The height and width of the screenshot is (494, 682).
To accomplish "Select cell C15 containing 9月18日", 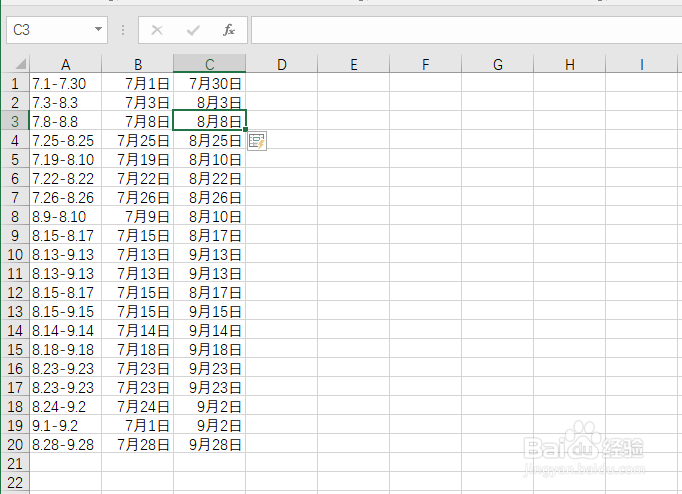I will pos(210,349).
